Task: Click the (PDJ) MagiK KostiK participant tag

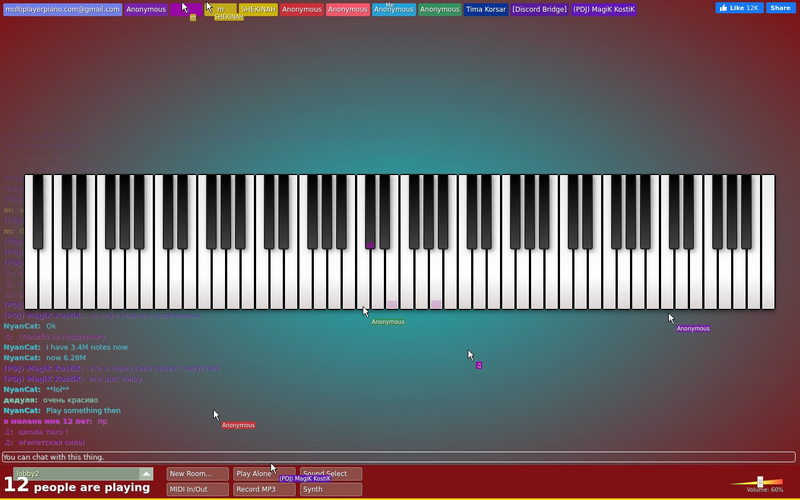Action: pos(604,9)
